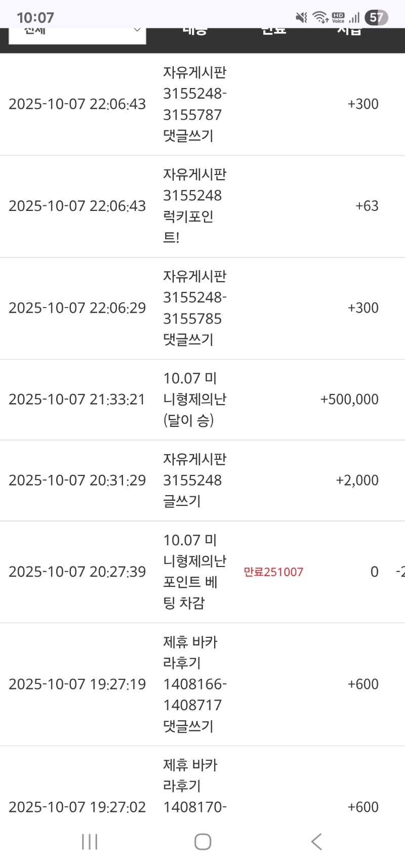Open the 1408166-1408717 댓글쓰기 entry

194,684
